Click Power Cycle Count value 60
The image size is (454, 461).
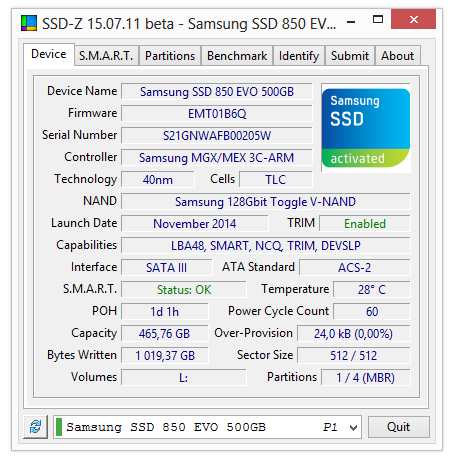click(x=372, y=312)
